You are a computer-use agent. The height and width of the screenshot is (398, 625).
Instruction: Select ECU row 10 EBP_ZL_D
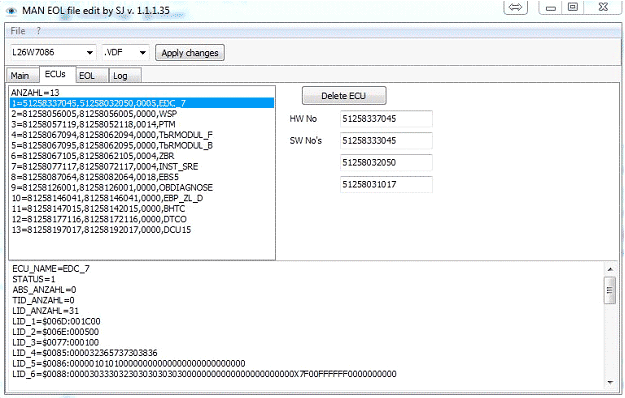142,198
